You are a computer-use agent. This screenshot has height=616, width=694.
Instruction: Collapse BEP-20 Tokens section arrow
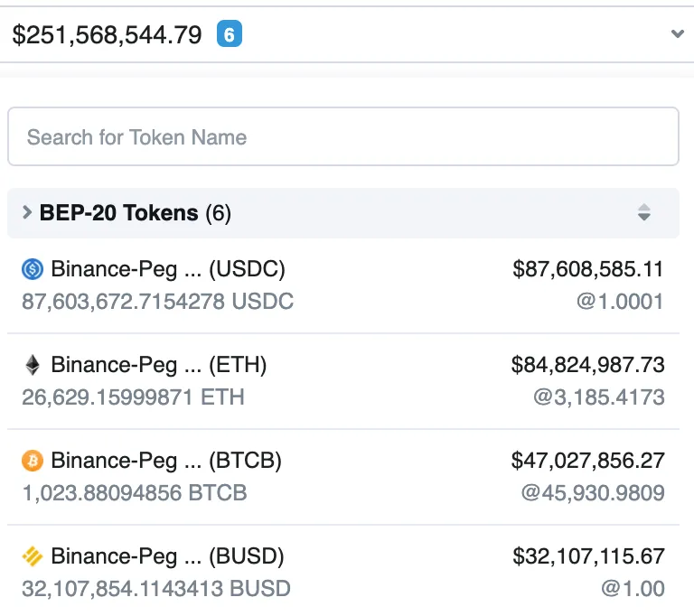tap(27, 212)
